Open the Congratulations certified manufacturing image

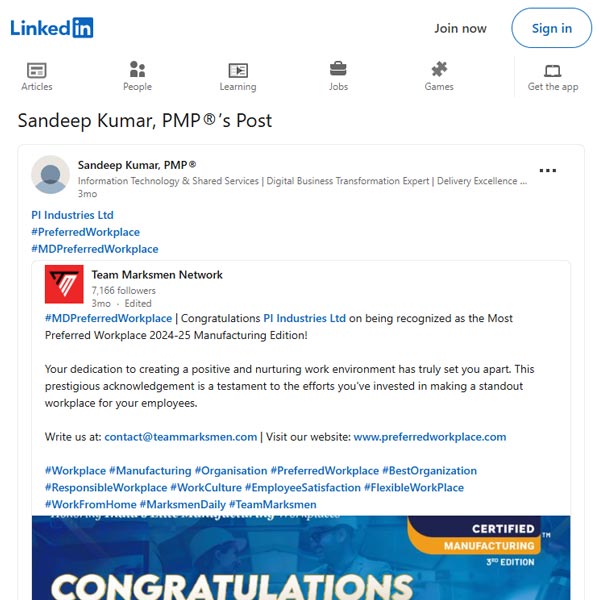[x=301, y=558]
